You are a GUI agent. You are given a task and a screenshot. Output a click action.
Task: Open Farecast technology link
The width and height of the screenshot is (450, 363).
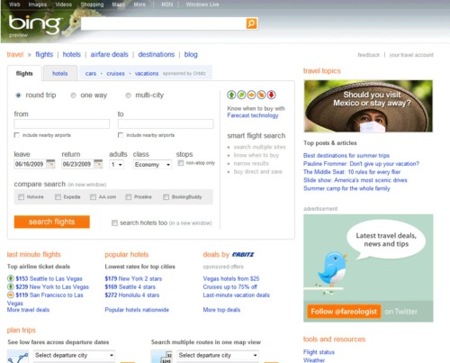253,115
